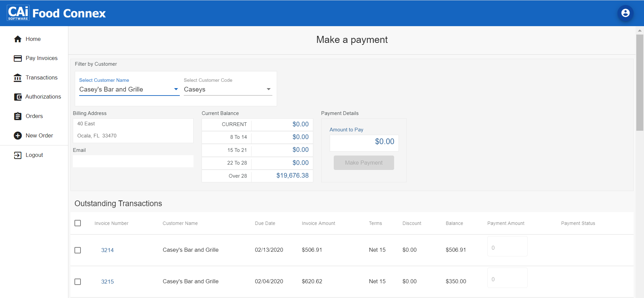This screenshot has width=644, height=298.
Task: Click the 15 To 21 aging label
Action: point(237,150)
